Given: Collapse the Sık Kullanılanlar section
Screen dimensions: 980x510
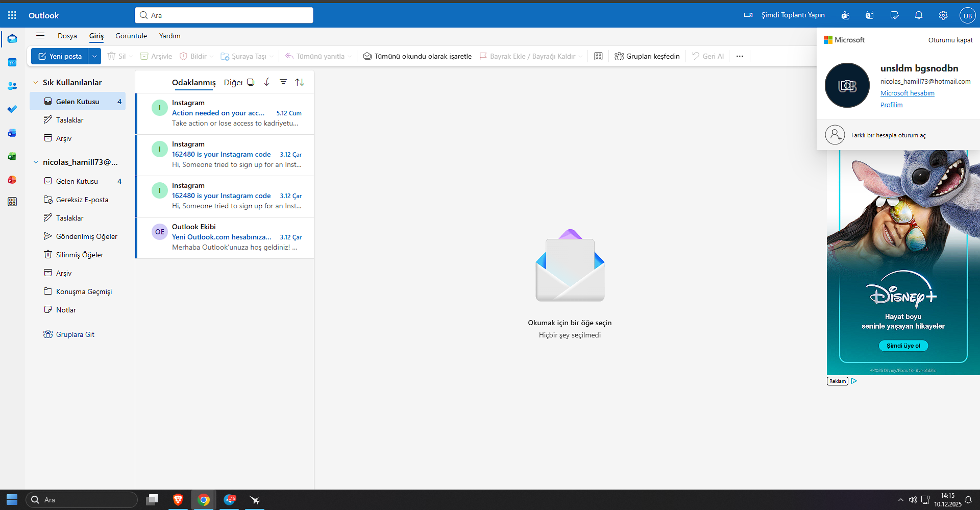Looking at the screenshot, I should coord(36,82).
